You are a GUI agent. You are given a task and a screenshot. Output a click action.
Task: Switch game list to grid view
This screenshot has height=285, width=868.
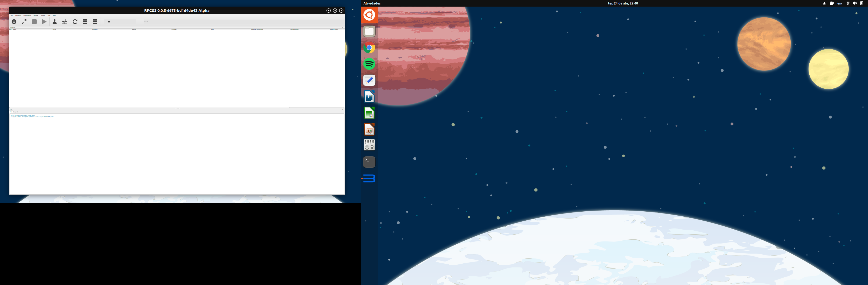(95, 22)
